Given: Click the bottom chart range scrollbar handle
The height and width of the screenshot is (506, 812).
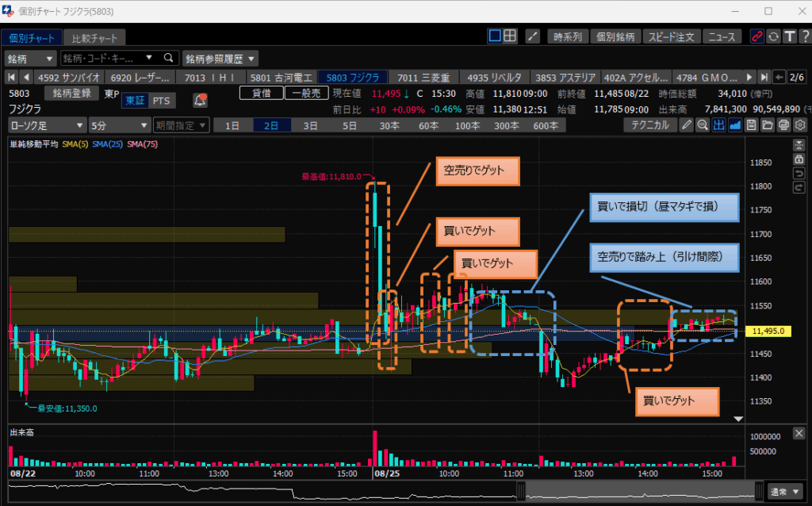Looking at the screenshot, I should [x=520, y=490].
